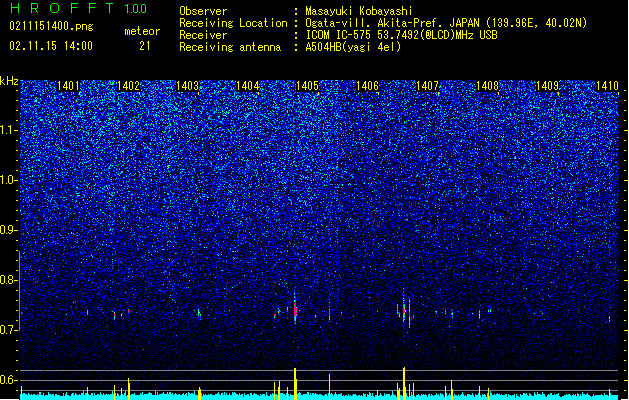
Task: Click the 1405 time marker
Action: pyautogui.click(x=307, y=86)
